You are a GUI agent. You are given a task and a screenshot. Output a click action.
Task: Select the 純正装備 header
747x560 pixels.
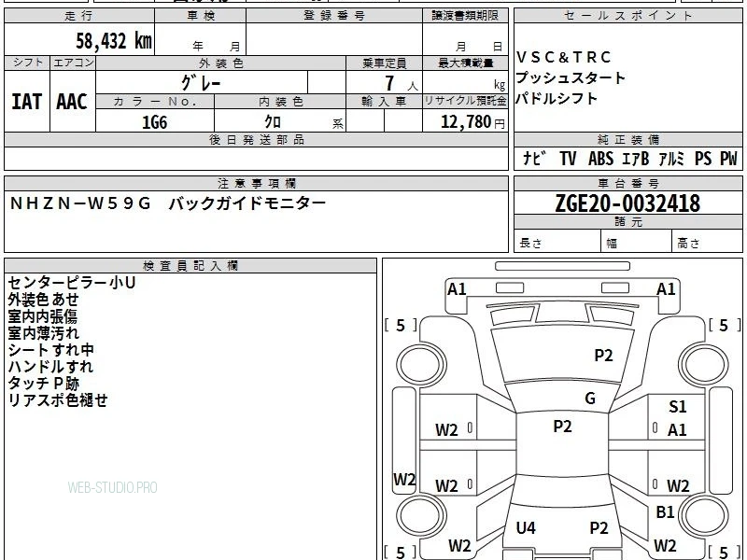click(x=627, y=139)
